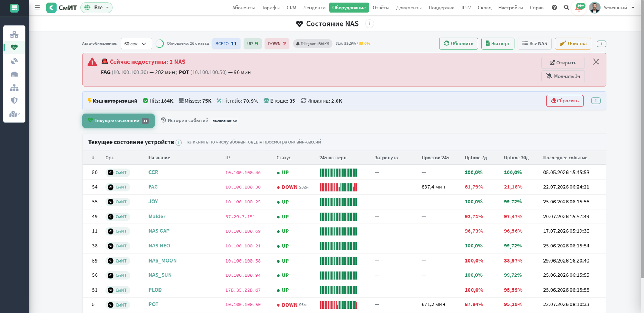Open Склад menu
644x313 pixels.
[x=484, y=8]
